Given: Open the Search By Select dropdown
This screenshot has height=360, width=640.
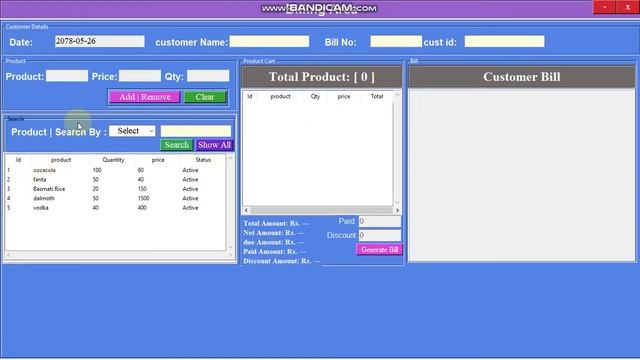Looking at the screenshot, I should click(x=132, y=131).
